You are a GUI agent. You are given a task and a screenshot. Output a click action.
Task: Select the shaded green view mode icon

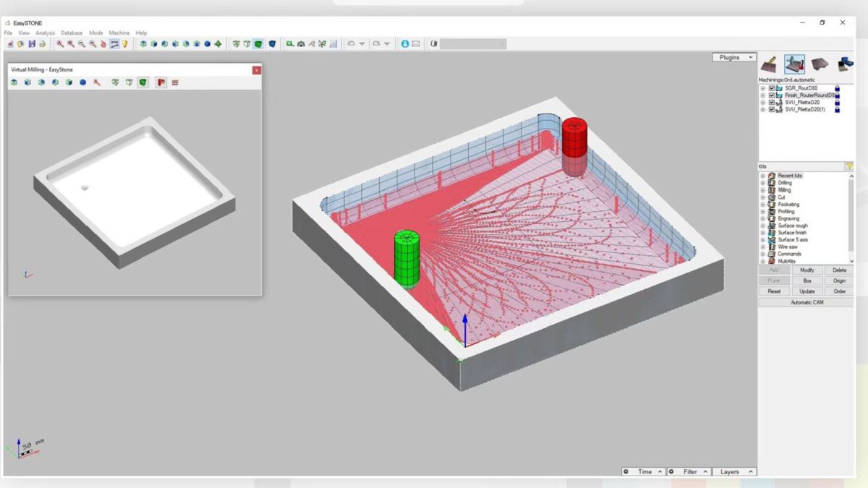pyautogui.click(x=258, y=44)
